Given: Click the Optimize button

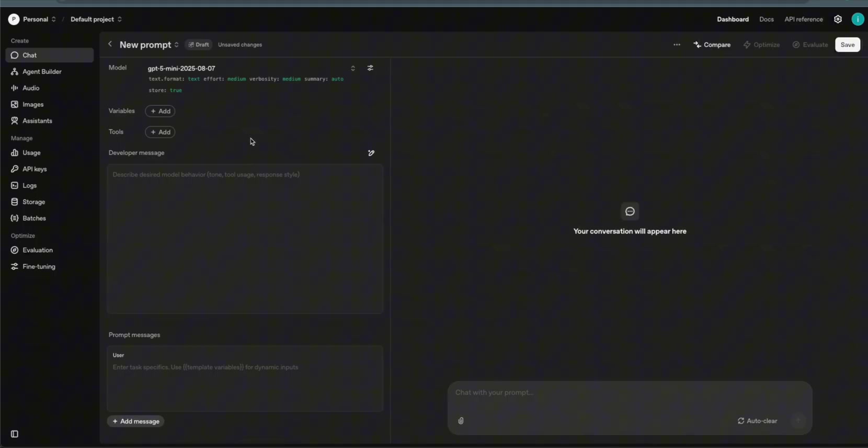Looking at the screenshot, I should 761,45.
